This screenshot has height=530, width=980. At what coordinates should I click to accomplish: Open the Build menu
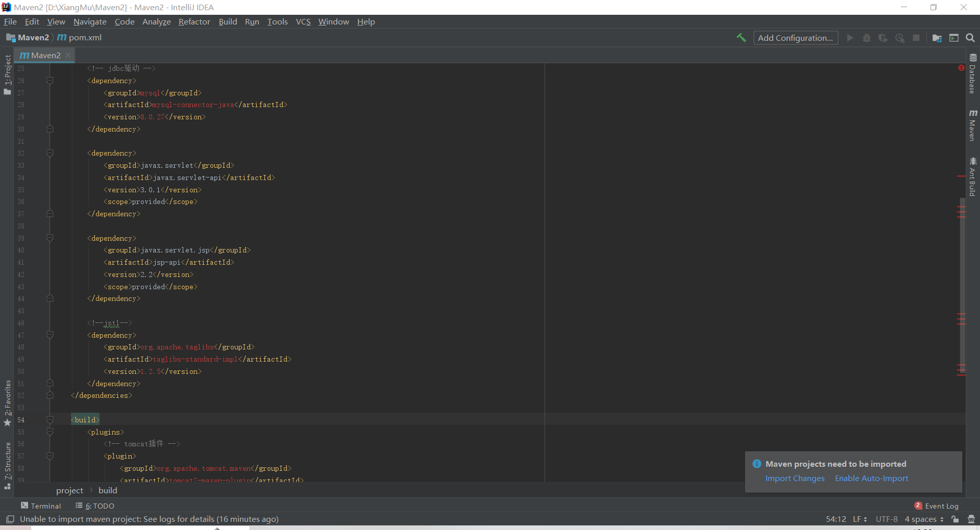(x=228, y=21)
